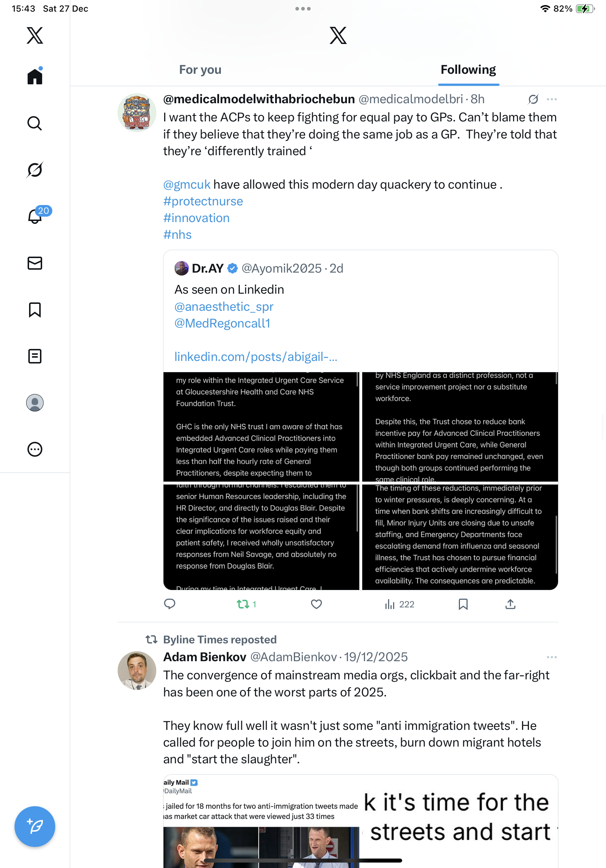Open more options for Adam Bienkov post
The height and width of the screenshot is (868, 606).
tap(552, 658)
